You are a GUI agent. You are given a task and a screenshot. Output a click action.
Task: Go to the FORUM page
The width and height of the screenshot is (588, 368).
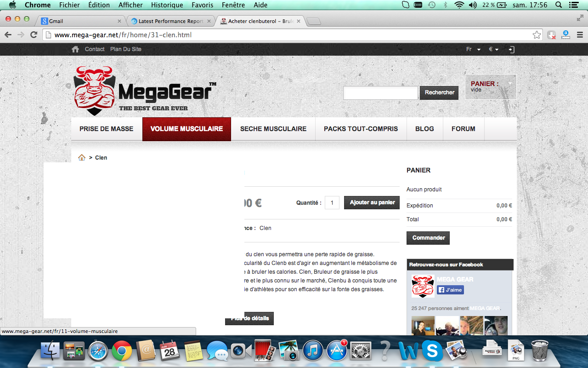[x=464, y=129]
